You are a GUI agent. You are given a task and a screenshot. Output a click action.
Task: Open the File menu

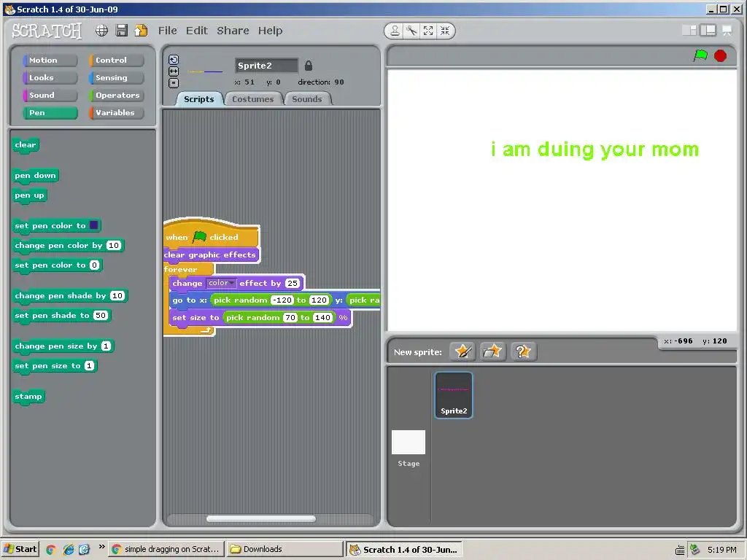[x=167, y=31]
